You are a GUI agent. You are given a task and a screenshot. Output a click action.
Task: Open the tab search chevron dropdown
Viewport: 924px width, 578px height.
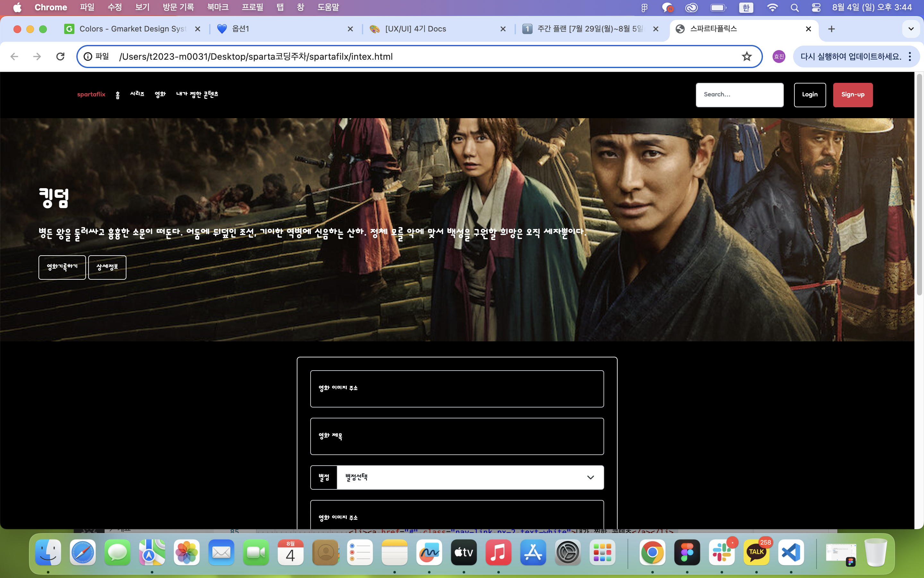[x=911, y=29]
